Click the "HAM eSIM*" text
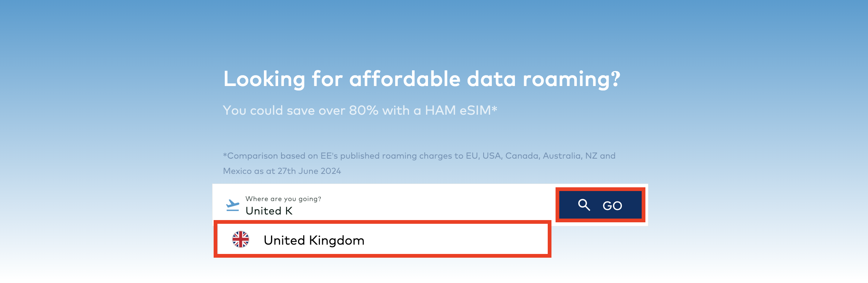Image resolution: width=868 pixels, height=283 pixels. [x=461, y=111]
